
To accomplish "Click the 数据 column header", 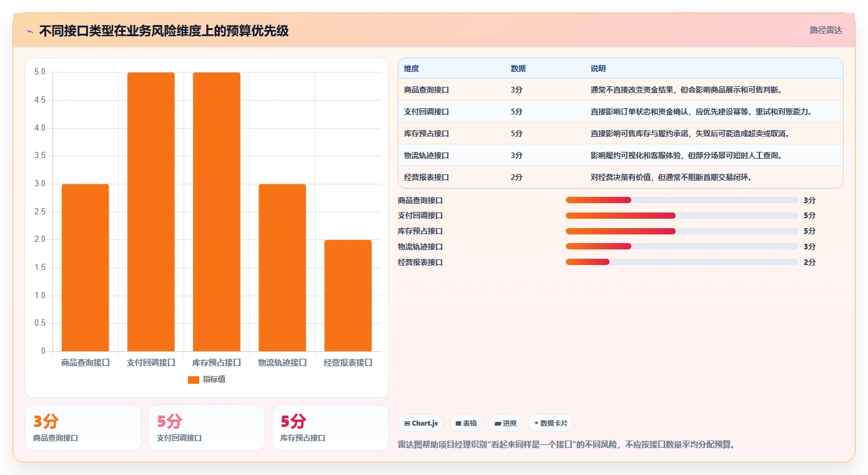I will (x=518, y=69).
